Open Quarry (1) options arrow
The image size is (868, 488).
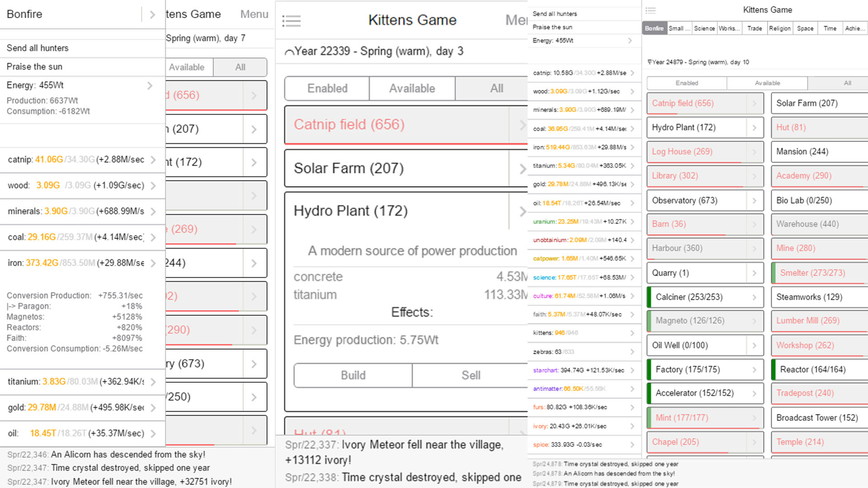click(755, 273)
